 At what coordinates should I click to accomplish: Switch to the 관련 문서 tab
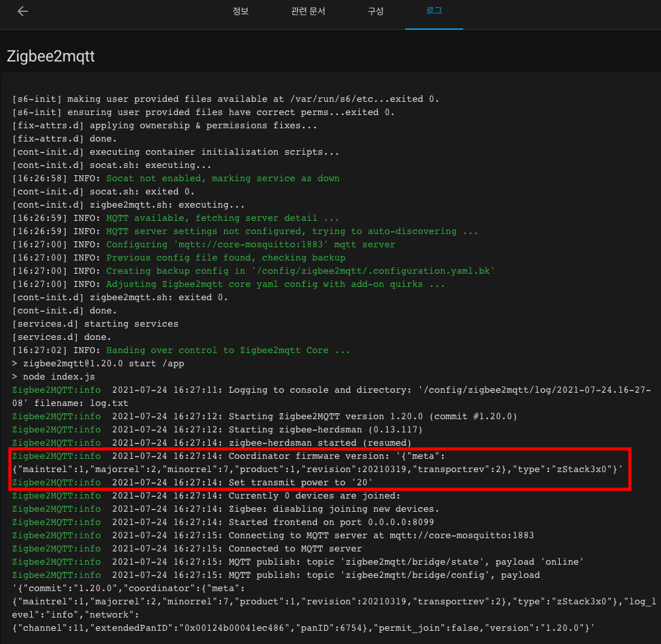pyautogui.click(x=308, y=11)
